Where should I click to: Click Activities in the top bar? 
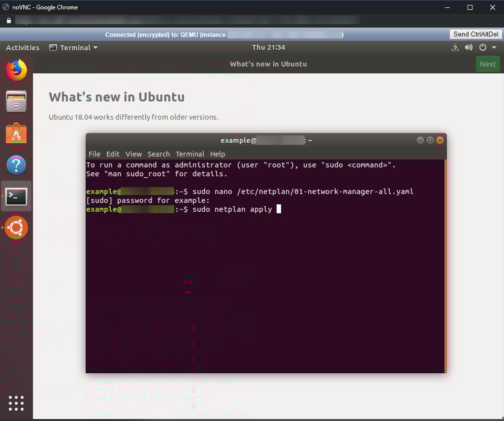pos(22,47)
